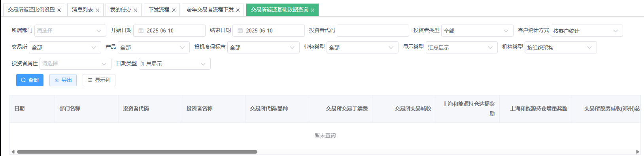The image size is (644, 156).
Task: Close the 下发流程 tab
Action: point(174,10)
